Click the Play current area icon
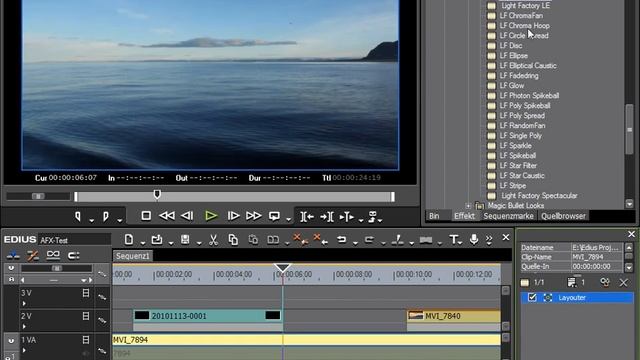The width and height of the screenshot is (640, 360). coord(346,217)
